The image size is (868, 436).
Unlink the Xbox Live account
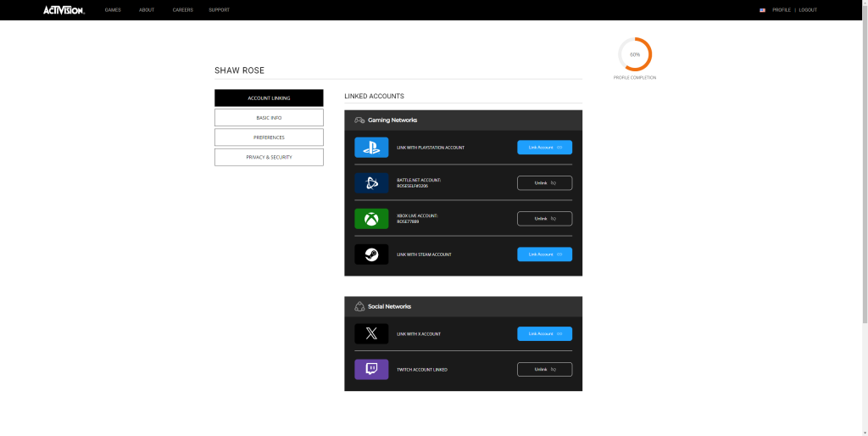(545, 219)
